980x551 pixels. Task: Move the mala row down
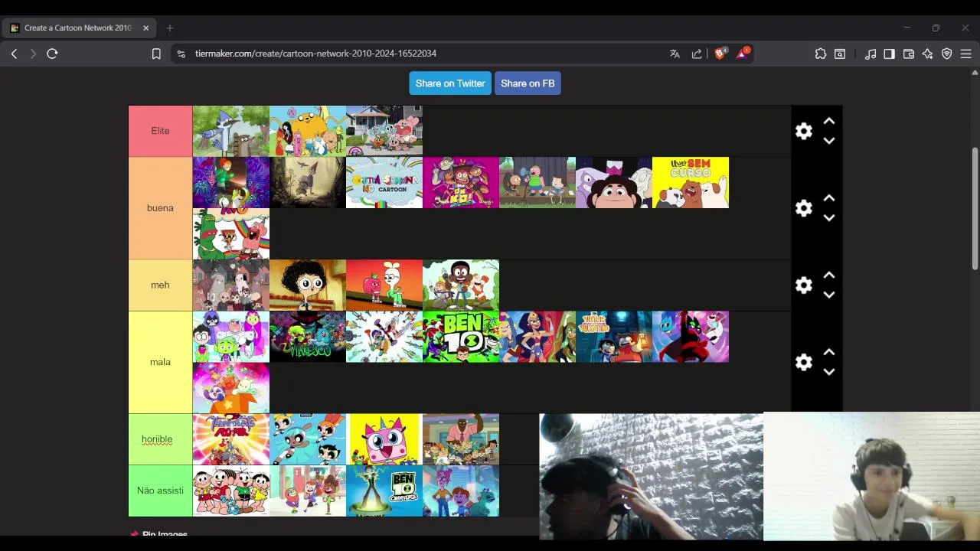tap(829, 372)
